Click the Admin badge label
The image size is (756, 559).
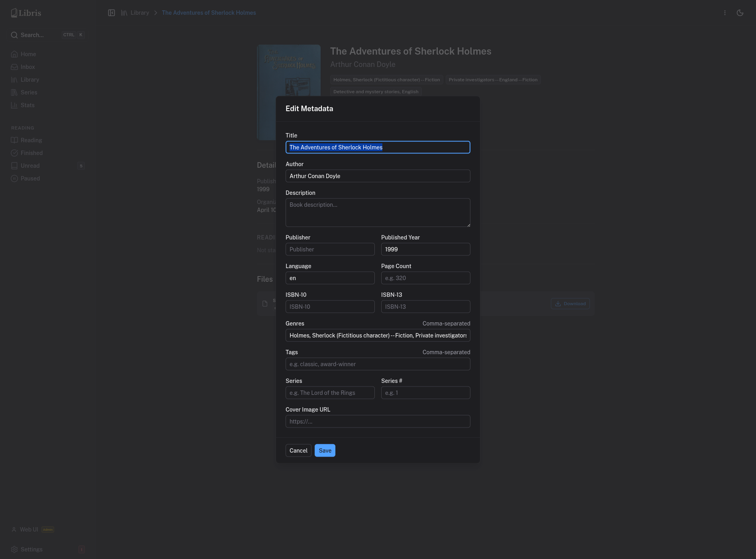[x=48, y=530]
